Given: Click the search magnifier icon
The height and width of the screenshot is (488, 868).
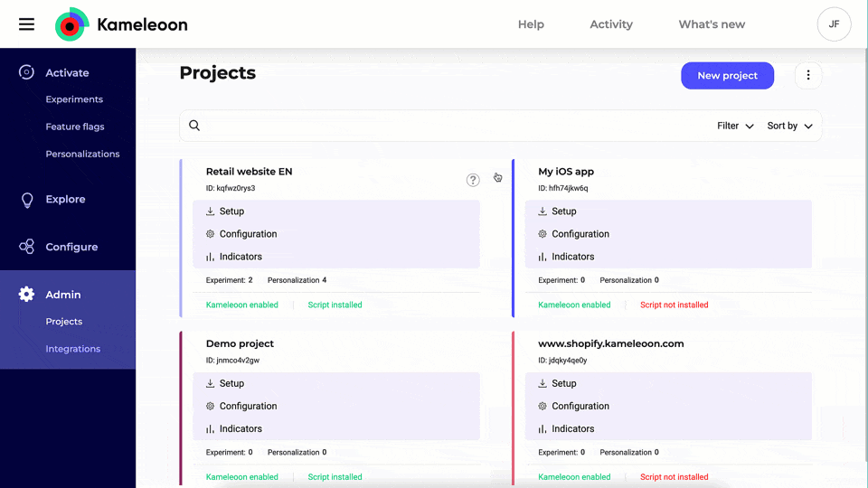Looking at the screenshot, I should point(194,126).
